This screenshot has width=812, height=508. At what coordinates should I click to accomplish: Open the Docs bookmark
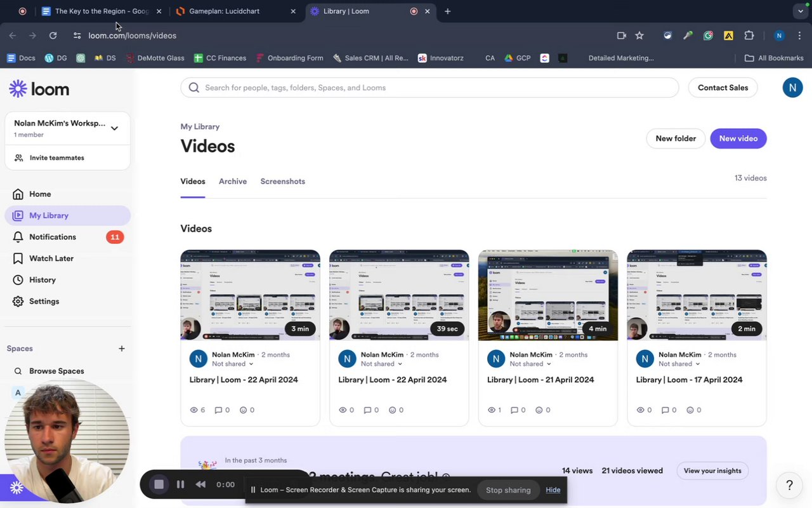[x=21, y=58]
